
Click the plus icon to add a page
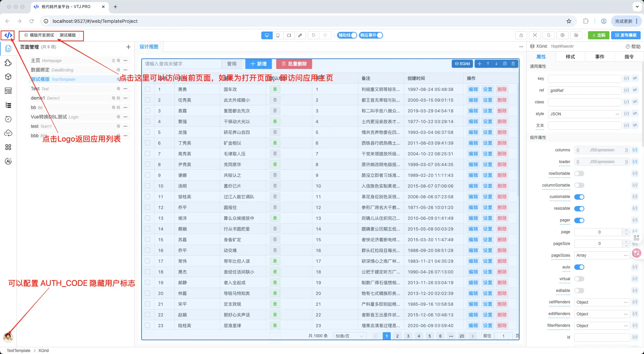click(x=128, y=47)
